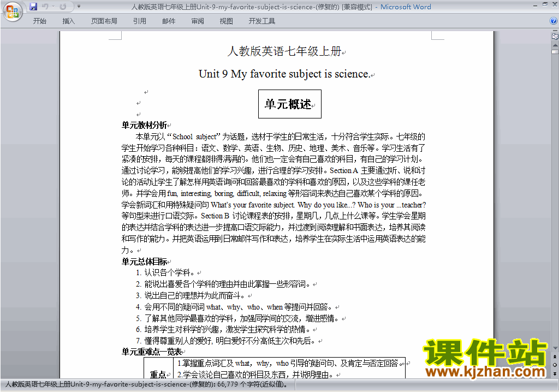Screen dimensions: 559x392
Task: Click the words “School subject” in paragraph
Action: click(194, 136)
